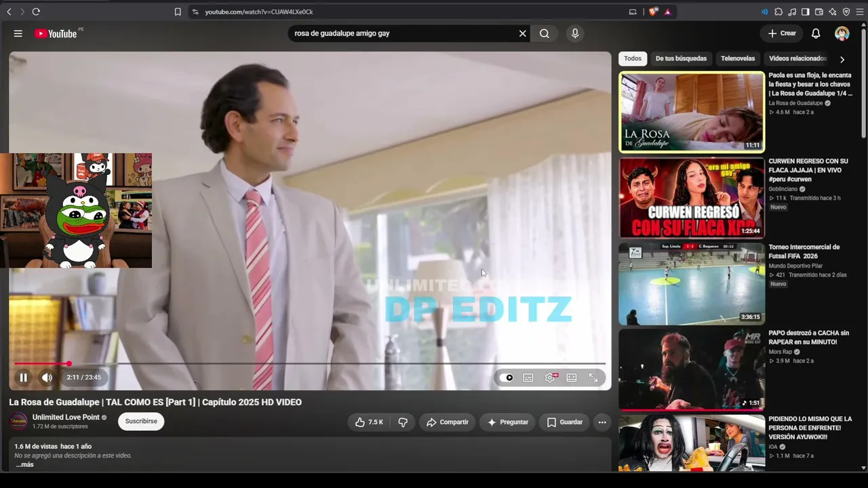Like this video
The width and height of the screenshot is (868, 488).
pyautogui.click(x=369, y=422)
